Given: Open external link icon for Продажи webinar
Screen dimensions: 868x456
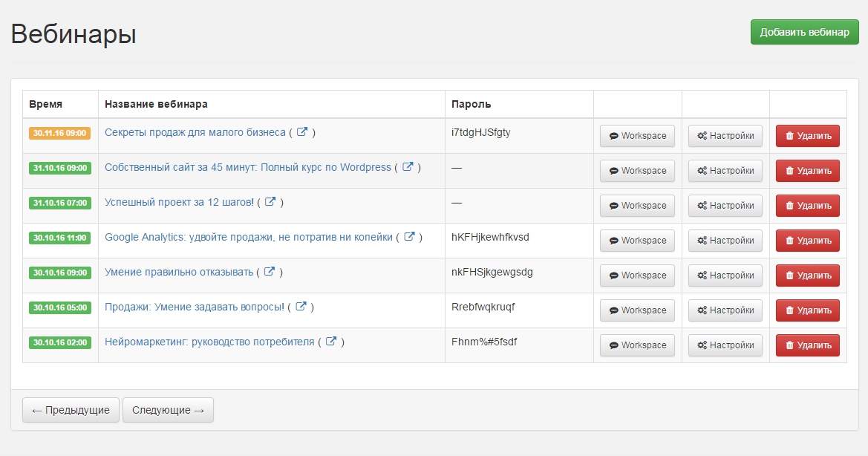Looking at the screenshot, I should pos(301,307).
